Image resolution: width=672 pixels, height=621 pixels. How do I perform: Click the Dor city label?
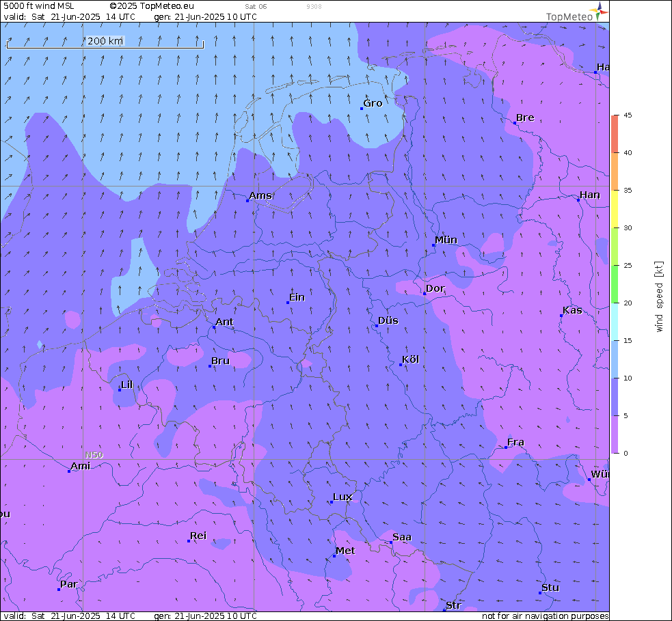pos(435,288)
